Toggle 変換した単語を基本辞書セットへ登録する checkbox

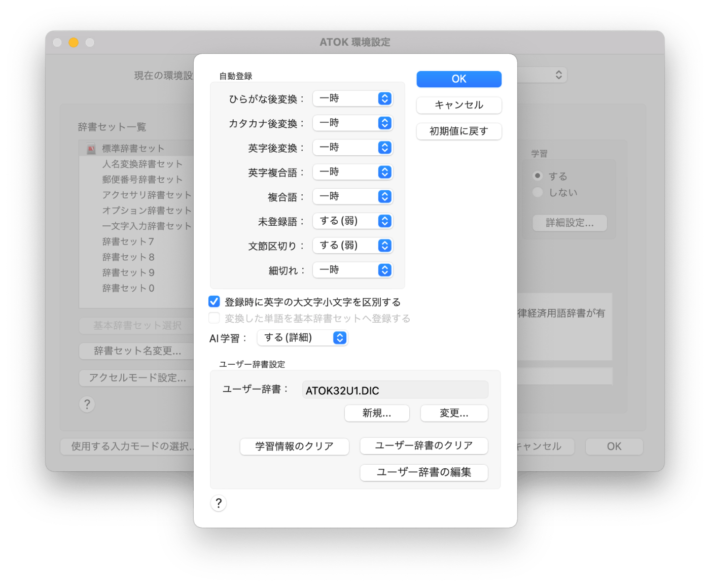(x=214, y=318)
